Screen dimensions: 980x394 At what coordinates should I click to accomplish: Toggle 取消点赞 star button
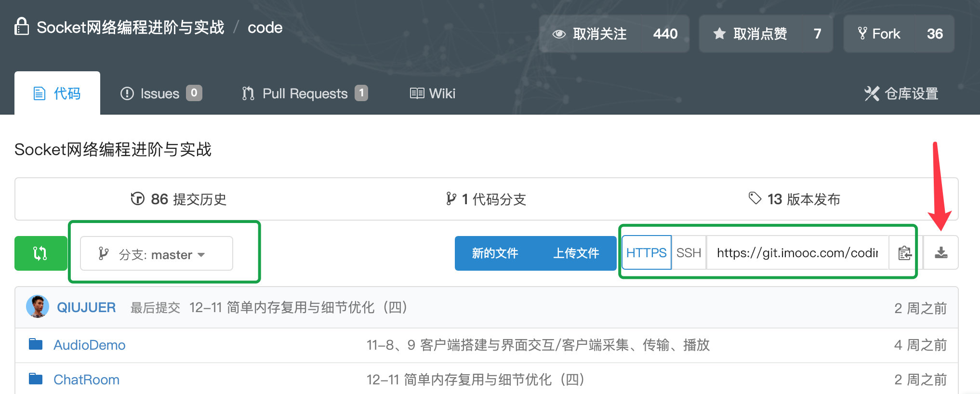[x=751, y=34]
